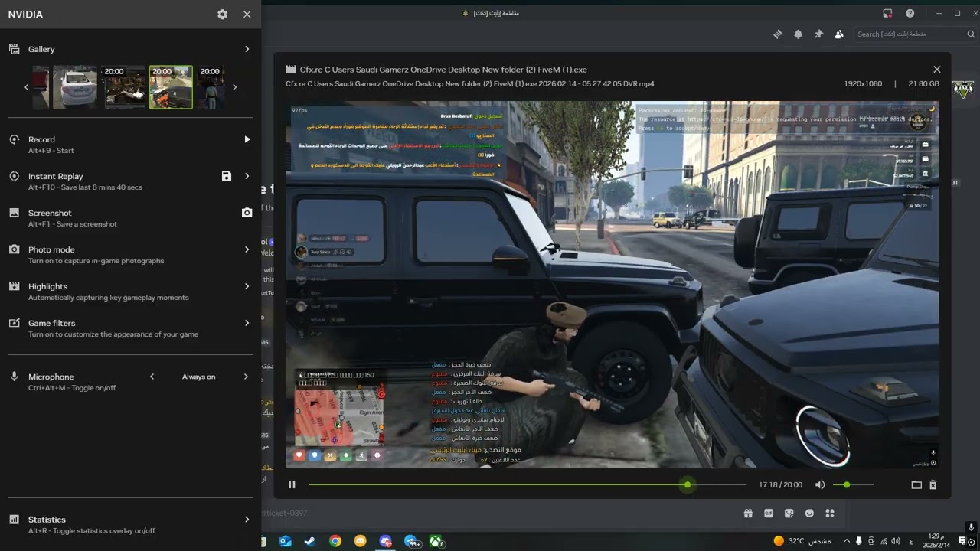Toggle Discord member list icon
The height and width of the screenshot is (551, 980).
point(839,34)
